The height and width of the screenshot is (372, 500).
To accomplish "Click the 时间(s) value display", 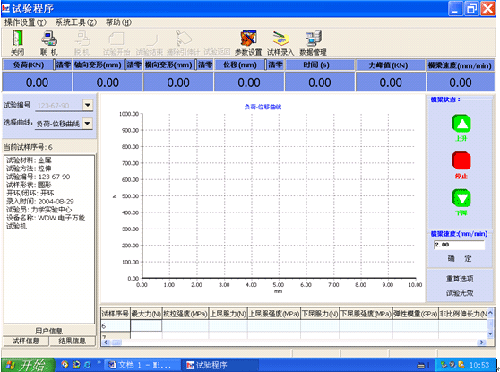I will (x=320, y=82).
